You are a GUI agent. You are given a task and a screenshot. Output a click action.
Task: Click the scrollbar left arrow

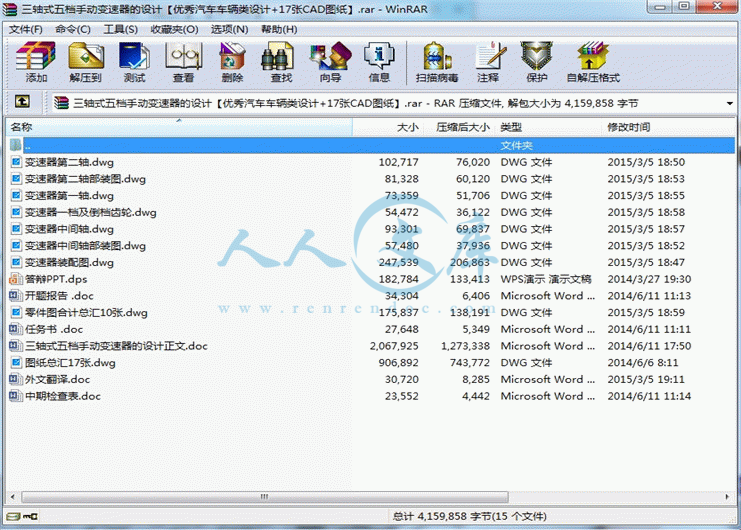pyautogui.click(x=13, y=496)
